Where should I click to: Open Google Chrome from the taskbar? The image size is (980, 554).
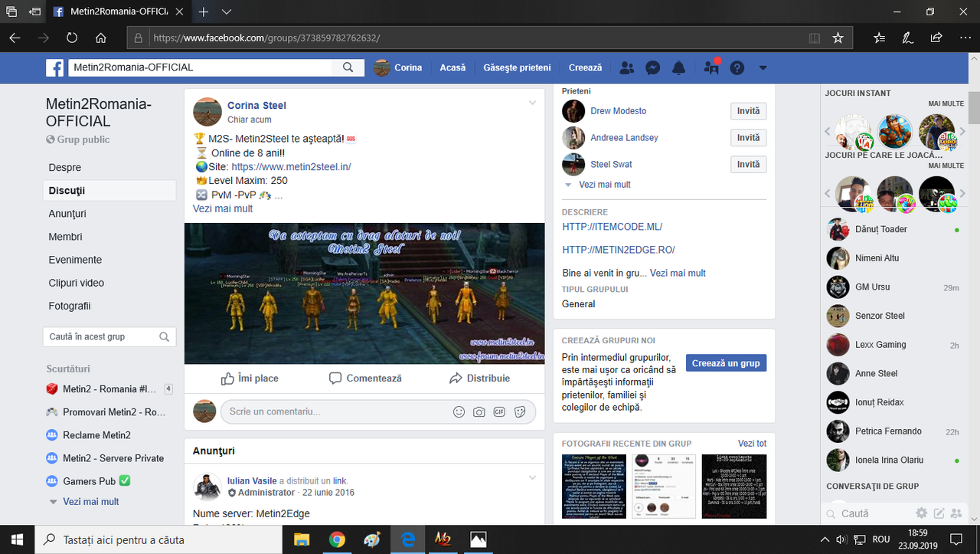[x=336, y=539]
